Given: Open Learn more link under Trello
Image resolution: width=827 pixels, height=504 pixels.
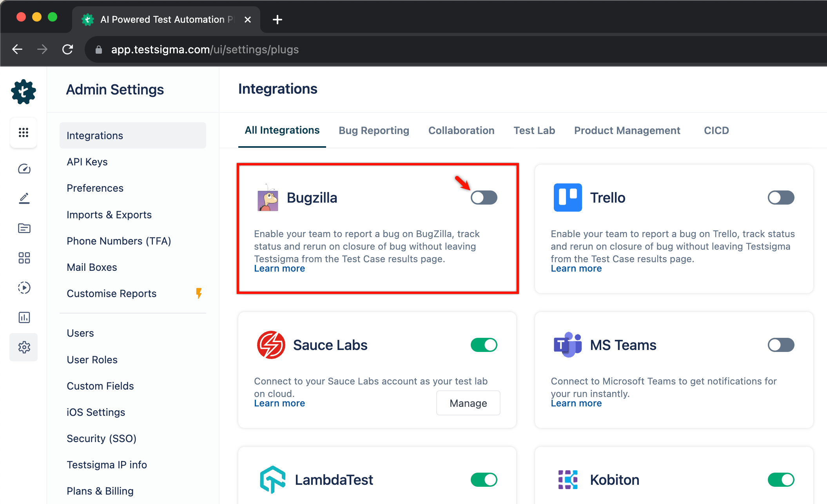Looking at the screenshot, I should pos(576,268).
